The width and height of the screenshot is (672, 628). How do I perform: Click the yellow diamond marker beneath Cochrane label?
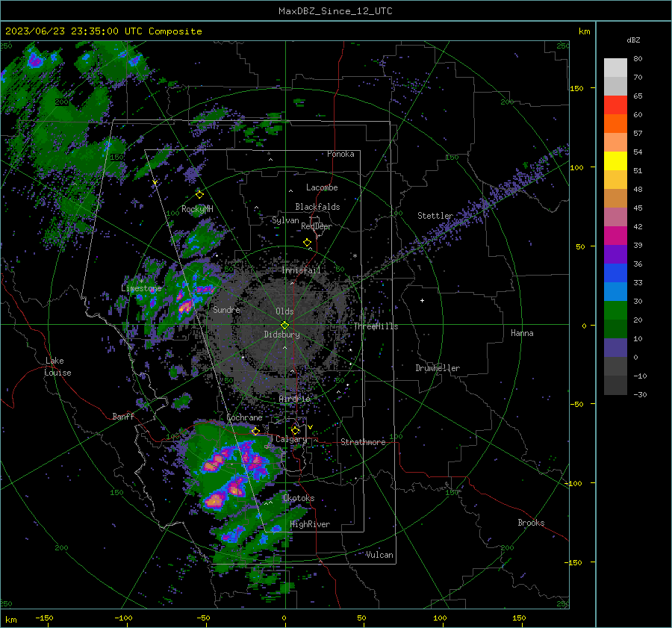click(256, 431)
